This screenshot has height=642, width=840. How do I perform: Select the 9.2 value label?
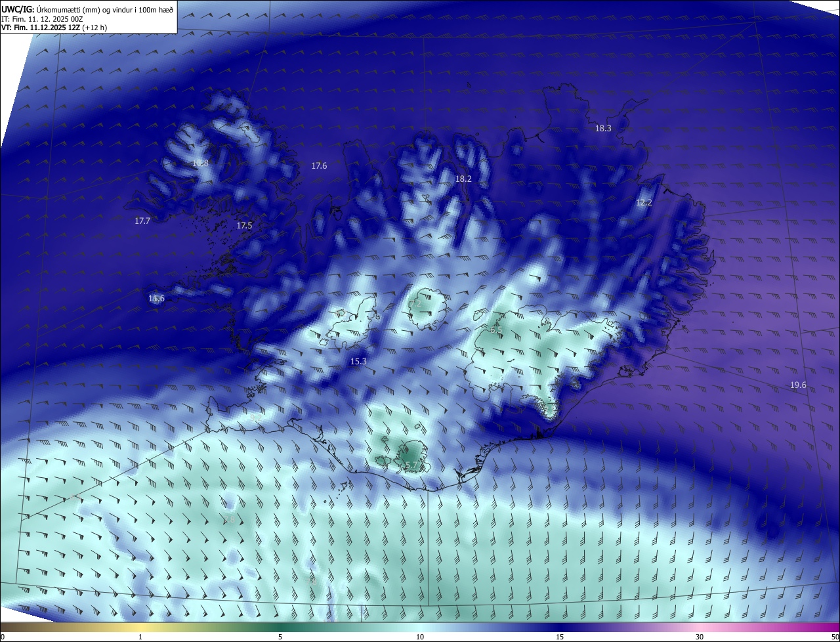[256, 417]
